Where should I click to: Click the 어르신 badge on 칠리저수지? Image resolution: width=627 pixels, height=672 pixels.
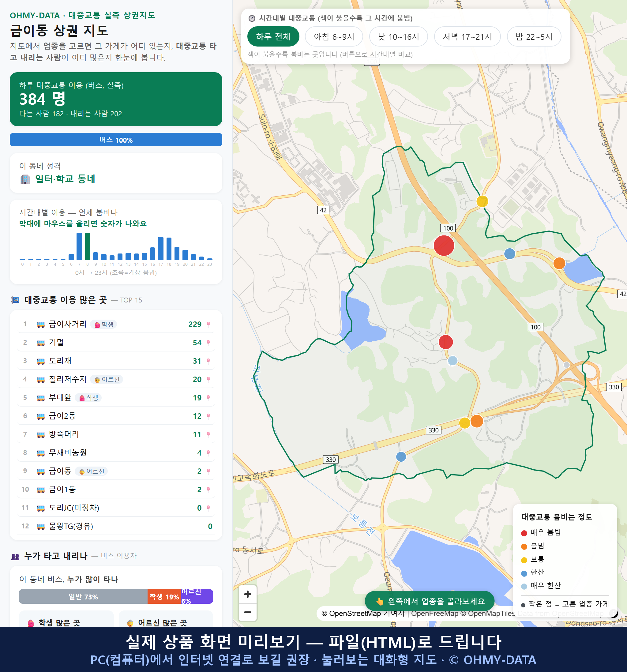coord(107,380)
